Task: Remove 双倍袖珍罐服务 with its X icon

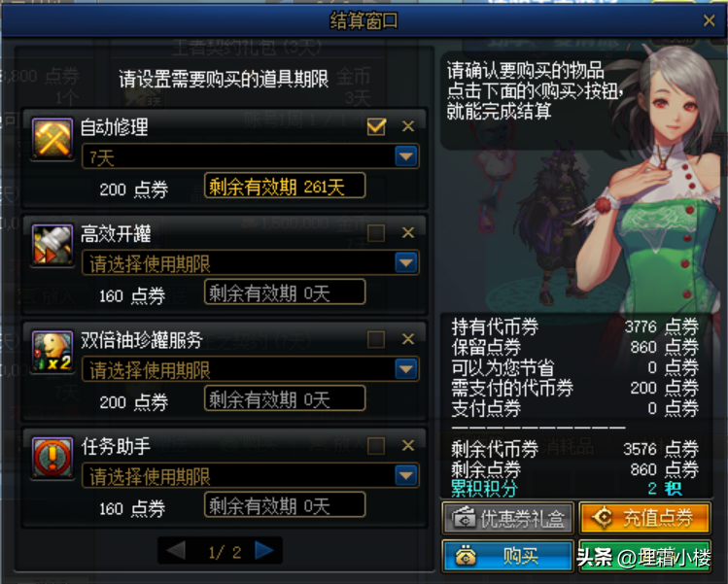Action: pyautogui.click(x=408, y=339)
